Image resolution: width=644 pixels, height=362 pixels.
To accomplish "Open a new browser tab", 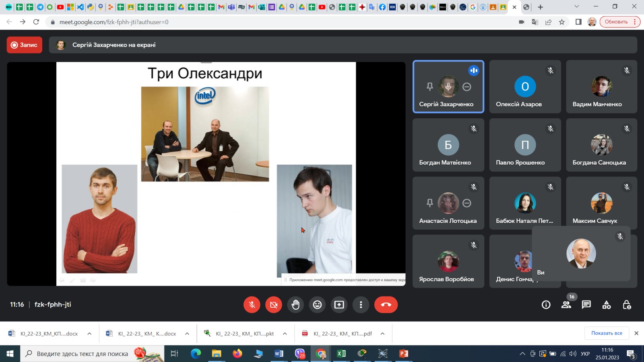I will (x=540, y=7).
